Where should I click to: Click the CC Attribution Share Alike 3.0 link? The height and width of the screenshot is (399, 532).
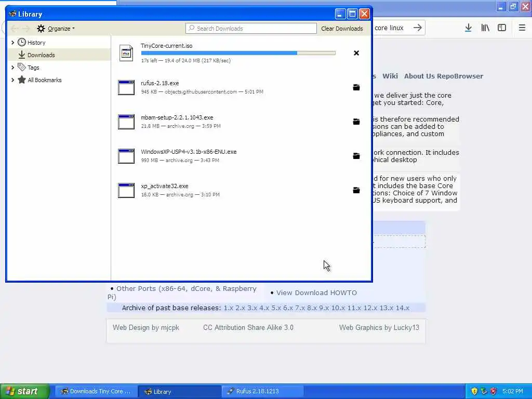(x=248, y=327)
